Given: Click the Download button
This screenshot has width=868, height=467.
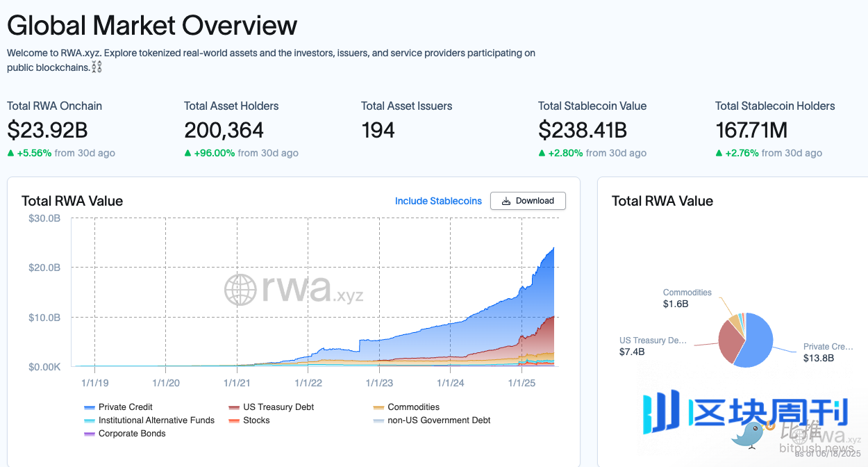Looking at the screenshot, I should click(528, 201).
